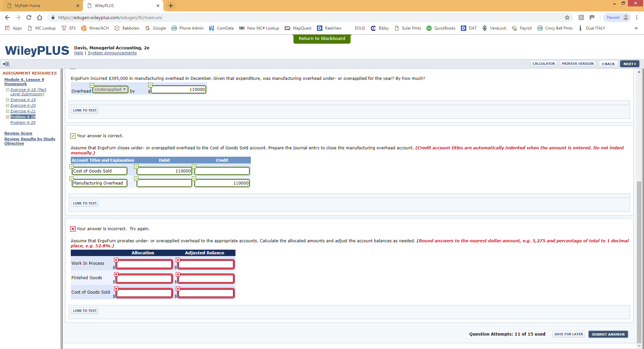
Task: Click the page vertical scrollbar
Action: (639, 262)
